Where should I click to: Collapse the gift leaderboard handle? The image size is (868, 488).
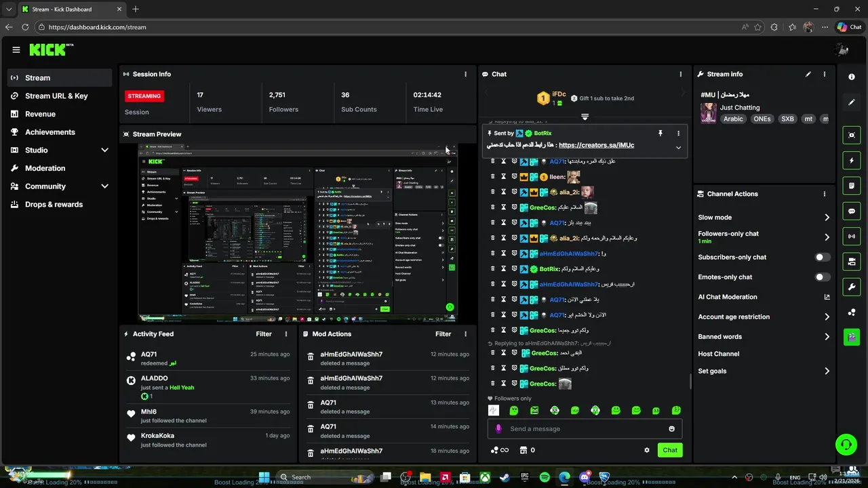[x=585, y=117]
